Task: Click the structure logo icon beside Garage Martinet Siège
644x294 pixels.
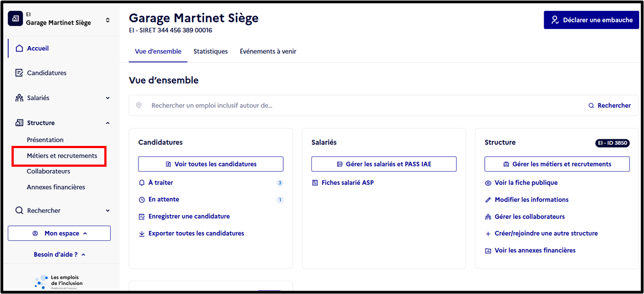Action: pos(15,19)
